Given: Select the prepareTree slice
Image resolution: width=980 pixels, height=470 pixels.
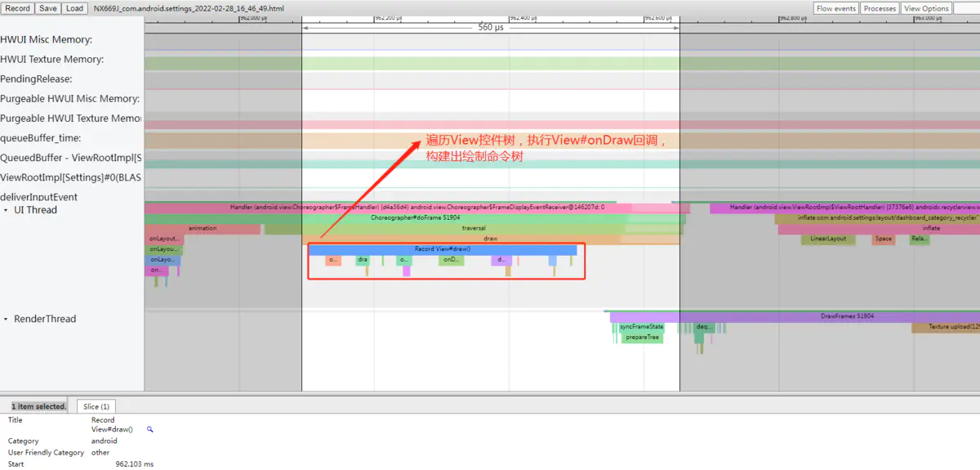Looking at the screenshot, I should click(x=641, y=337).
